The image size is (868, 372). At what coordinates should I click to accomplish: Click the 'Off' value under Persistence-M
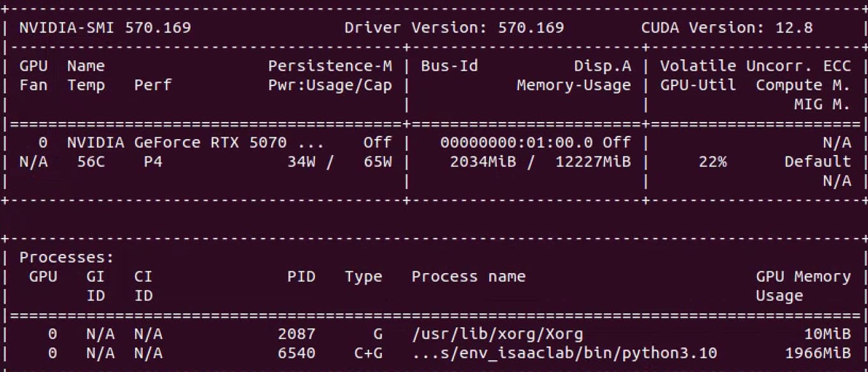pos(378,142)
